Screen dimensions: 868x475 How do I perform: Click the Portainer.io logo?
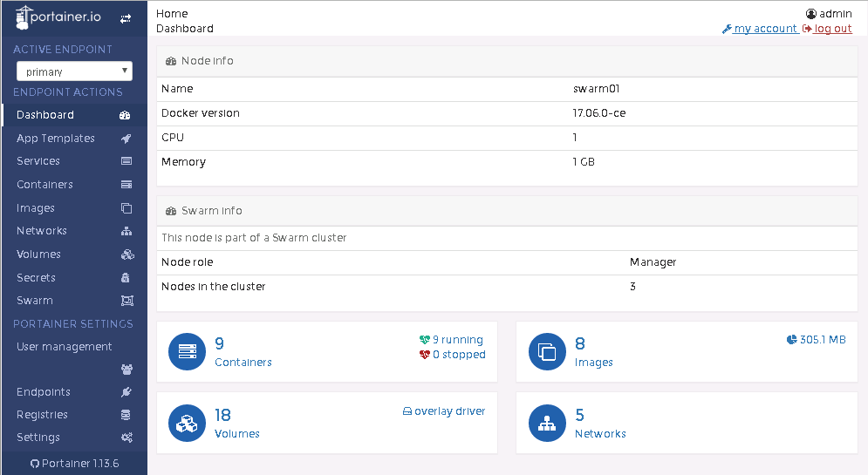tap(58, 17)
